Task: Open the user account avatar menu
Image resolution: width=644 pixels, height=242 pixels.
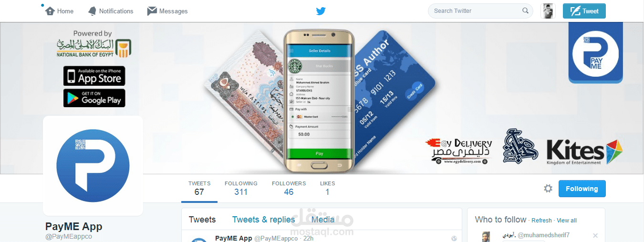Action: tap(548, 11)
